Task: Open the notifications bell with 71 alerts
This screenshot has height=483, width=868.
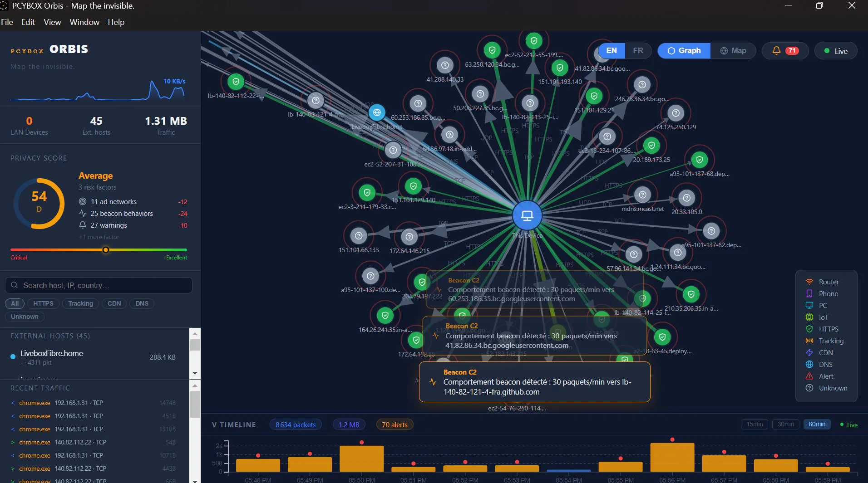Action: [x=785, y=51]
